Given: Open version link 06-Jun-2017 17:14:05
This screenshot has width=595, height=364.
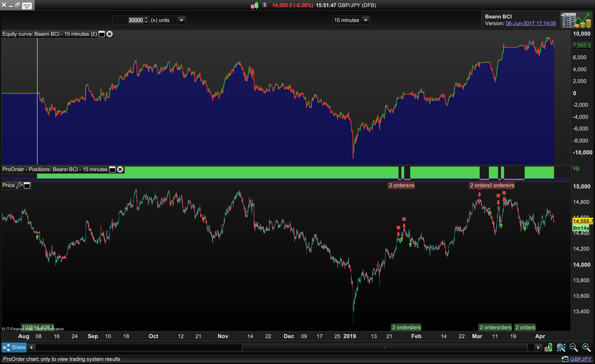Looking at the screenshot, I should [531, 23].
